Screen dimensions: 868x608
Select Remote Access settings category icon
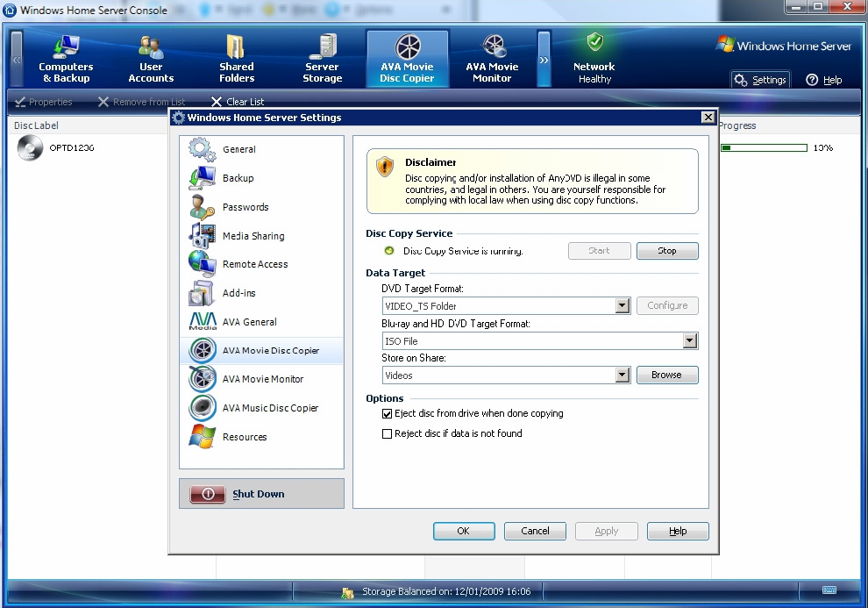point(202,264)
